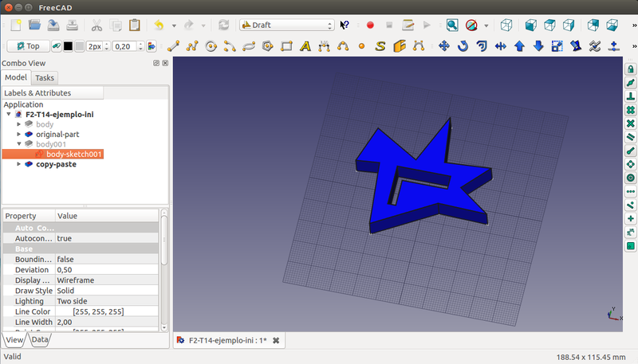
Task: Expand the copy-paste tree item
Action: pos(19,164)
